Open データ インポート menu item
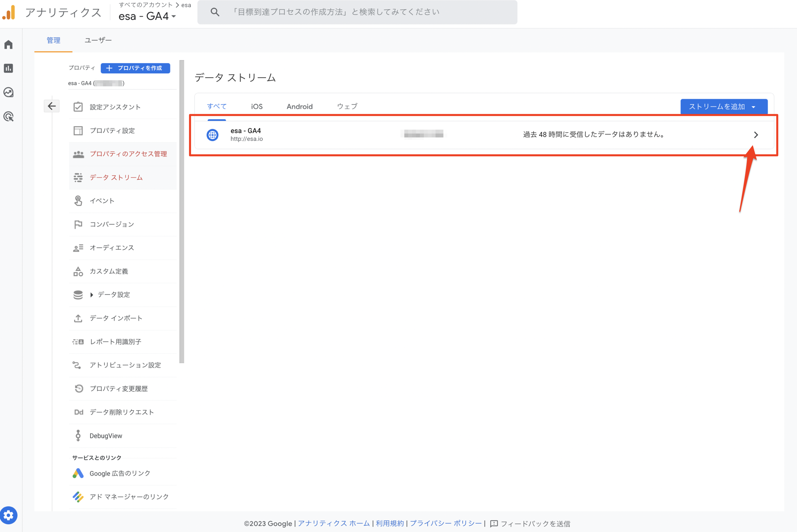 [x=123, y=318]
